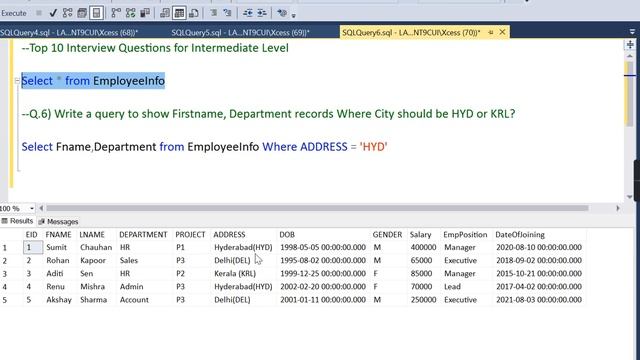Click the Cancel Executing Query stop icon

click(x=39, y=13)
